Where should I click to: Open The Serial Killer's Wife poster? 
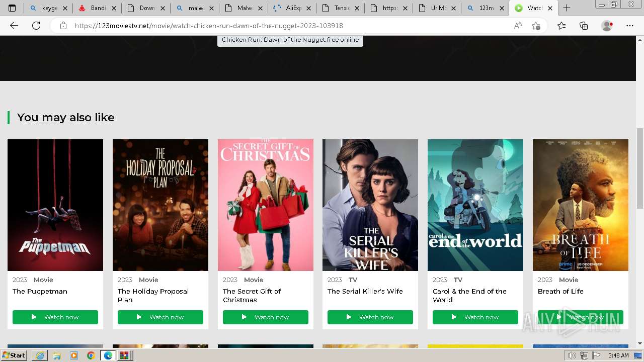pos(370,205)
